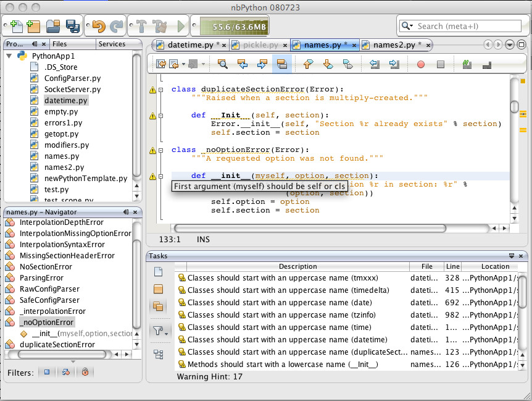Collapse the duplicateSectionError class code fold

pos(160,90)
